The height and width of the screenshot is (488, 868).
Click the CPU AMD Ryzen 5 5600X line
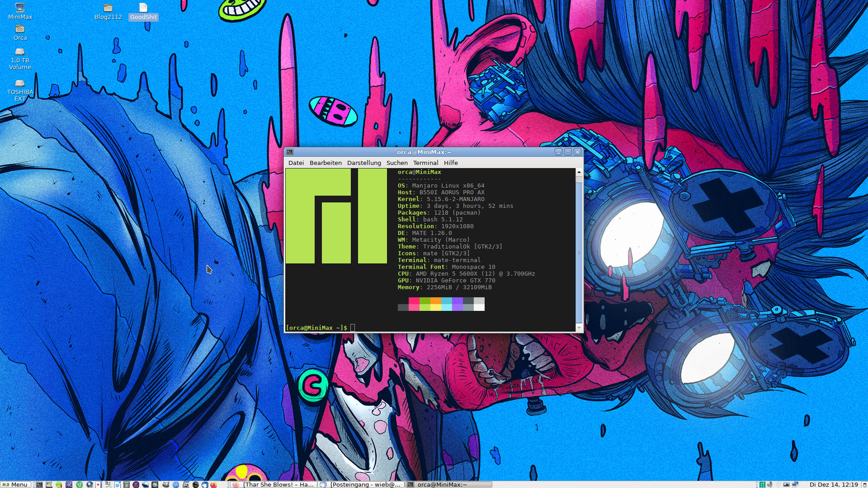(466, 274)
